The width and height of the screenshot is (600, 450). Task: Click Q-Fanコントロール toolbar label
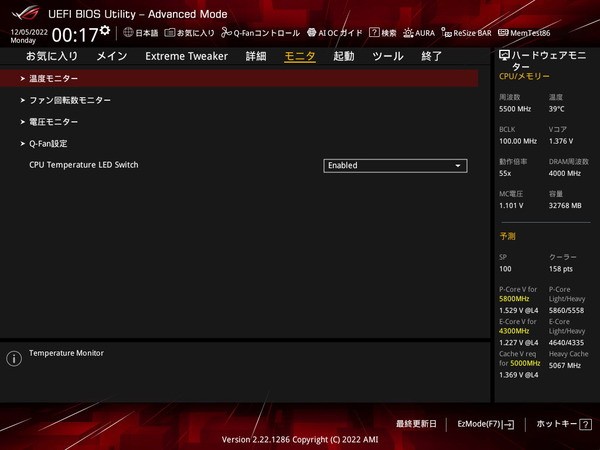tap(266, 33)
